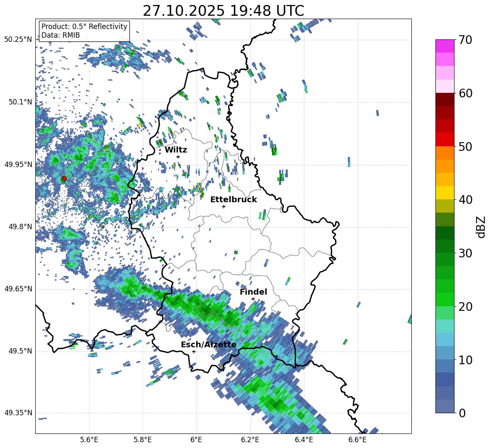Click the dBZ colorbar axis label

[481, 227]
